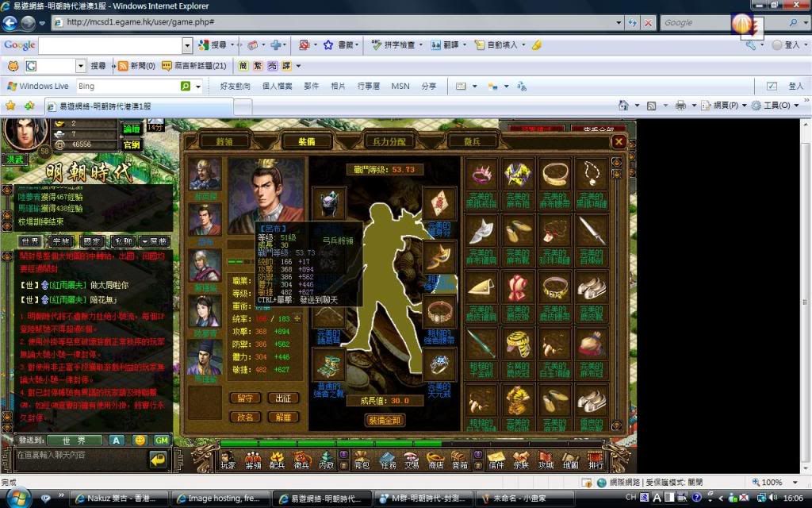The image size is (812, 508).
Task: Open the 網頁(P) page menu
Action: 724,106
